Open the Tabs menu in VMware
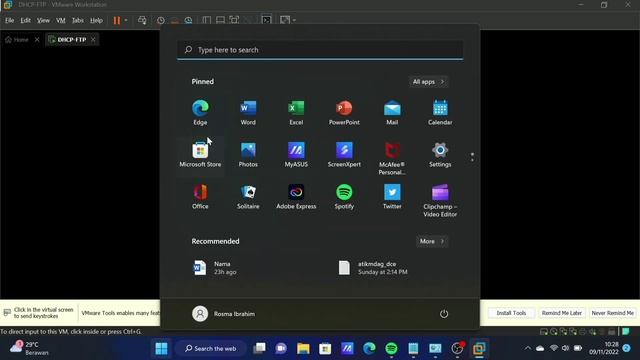 tap(78, 20)
